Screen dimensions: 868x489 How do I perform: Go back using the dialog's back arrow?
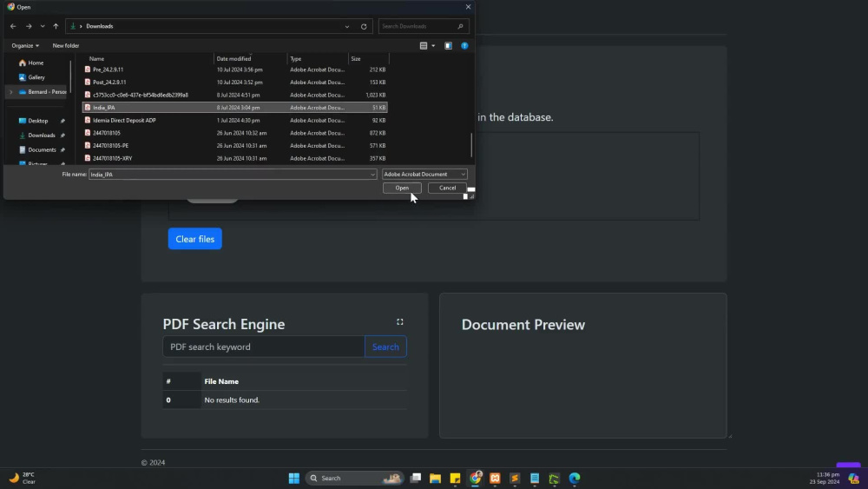click(13, 26)
